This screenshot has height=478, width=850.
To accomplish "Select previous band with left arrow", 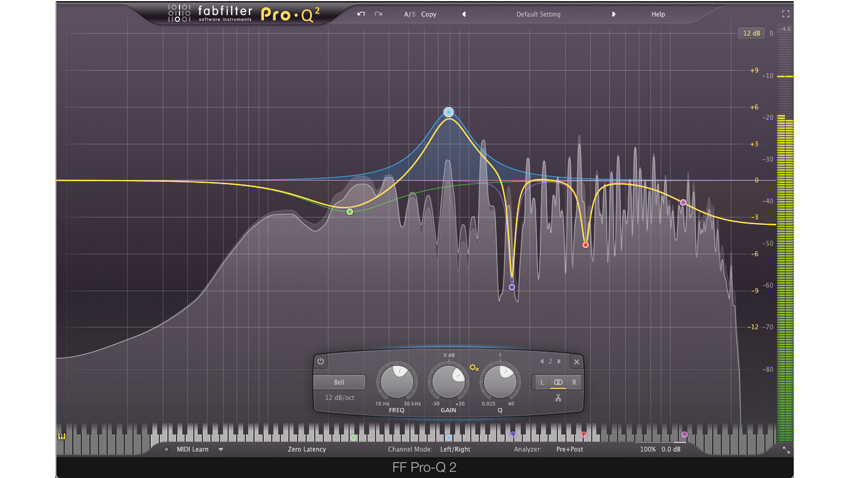I will click(542, 361).
